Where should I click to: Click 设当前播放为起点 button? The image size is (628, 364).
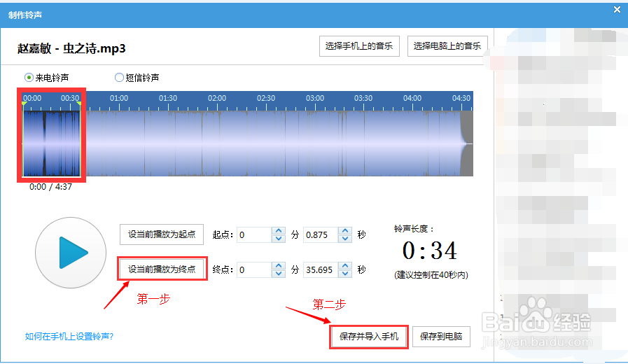(162, 234)
